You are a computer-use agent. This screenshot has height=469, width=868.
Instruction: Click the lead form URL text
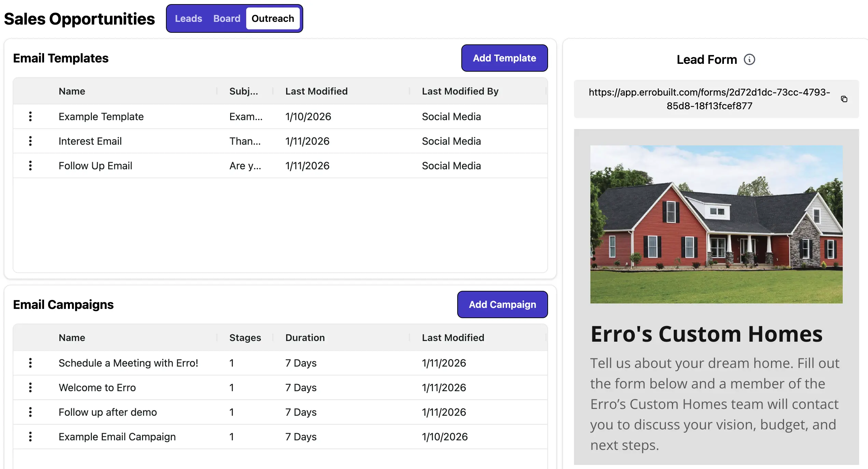(x=709, y=99)
